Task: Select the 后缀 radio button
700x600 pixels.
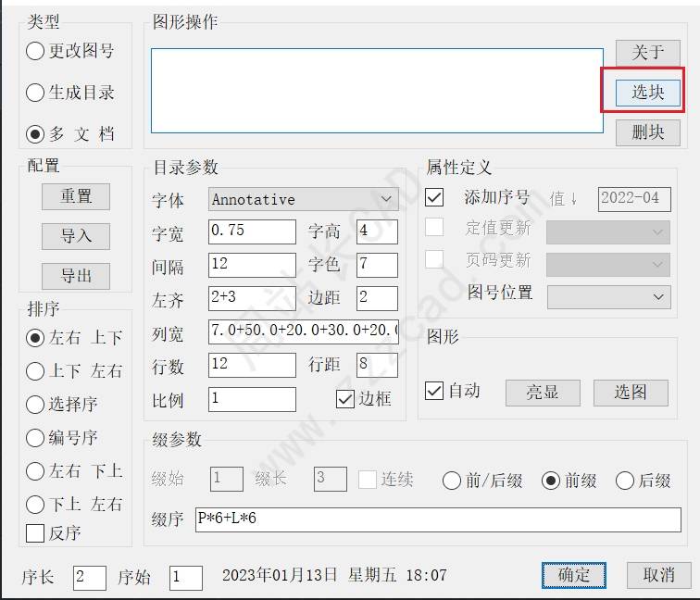Action: [x=625, y=481]
